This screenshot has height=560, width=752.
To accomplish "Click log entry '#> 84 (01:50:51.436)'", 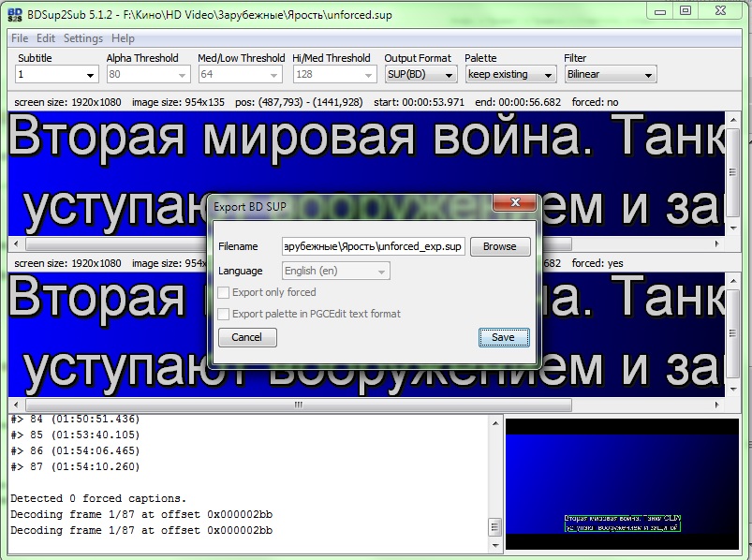I will click(75, 419).
